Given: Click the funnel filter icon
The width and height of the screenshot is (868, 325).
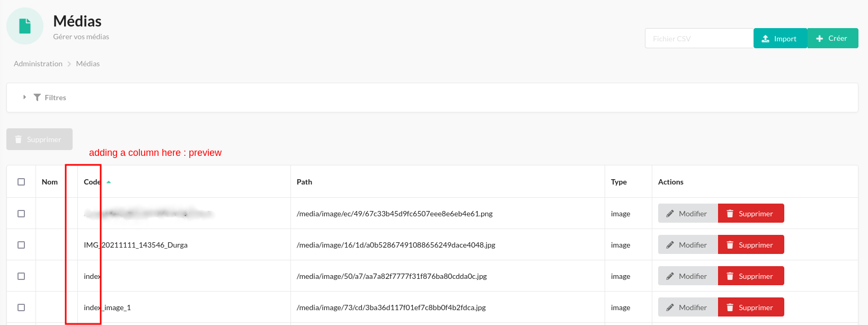Looking at the screenshot, I should click(37, 98).
